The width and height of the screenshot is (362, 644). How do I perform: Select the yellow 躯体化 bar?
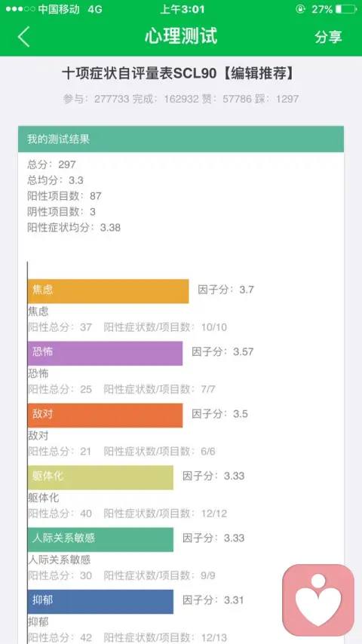[100, 477]
